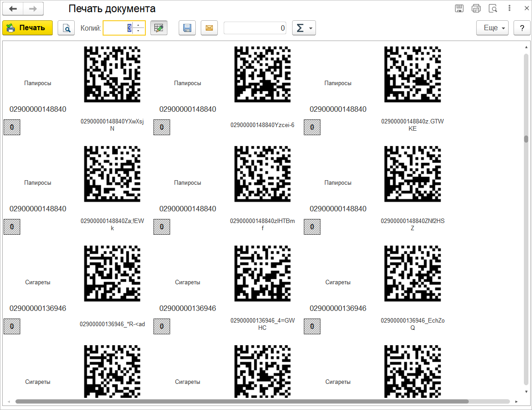Click the vertical scrollbar thumb
Image resolution: width=532 pixels, height=410 pixels.
click(x=526, y=139)
